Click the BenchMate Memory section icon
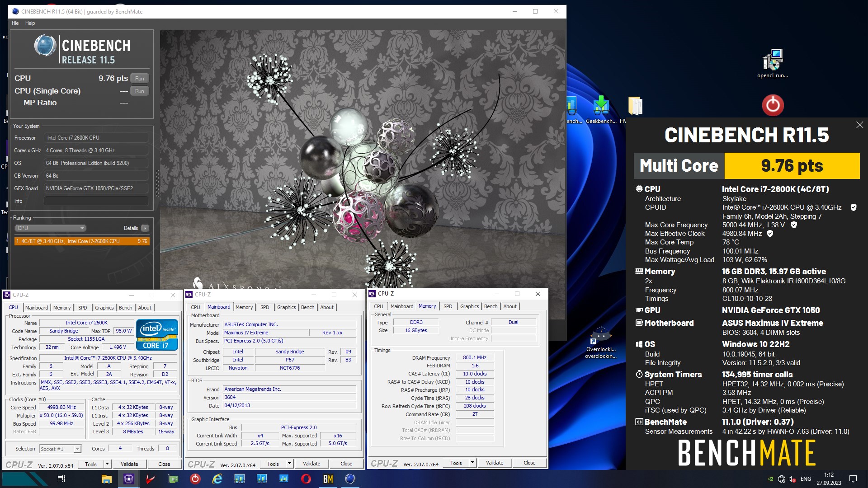868x488 pixels. (639, 272)
